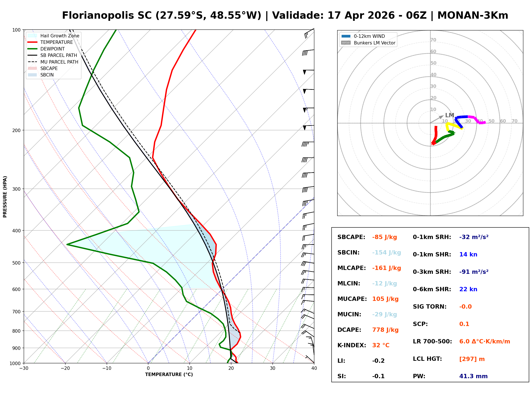The width and height of the screenshot is (532, 393).
Task: Click the K-INDEX value 32 °C
Action: click(381, 345)
